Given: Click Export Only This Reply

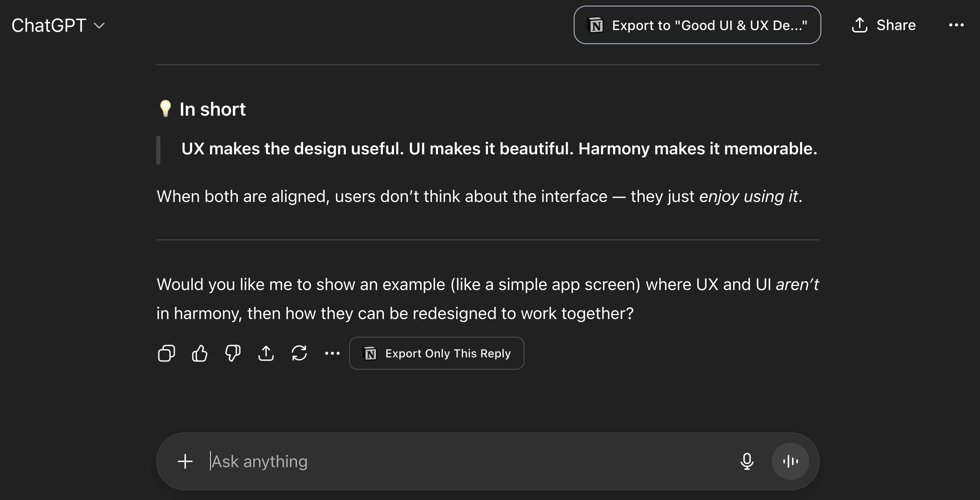Looking at the screenshot, I should pos(436,353).
